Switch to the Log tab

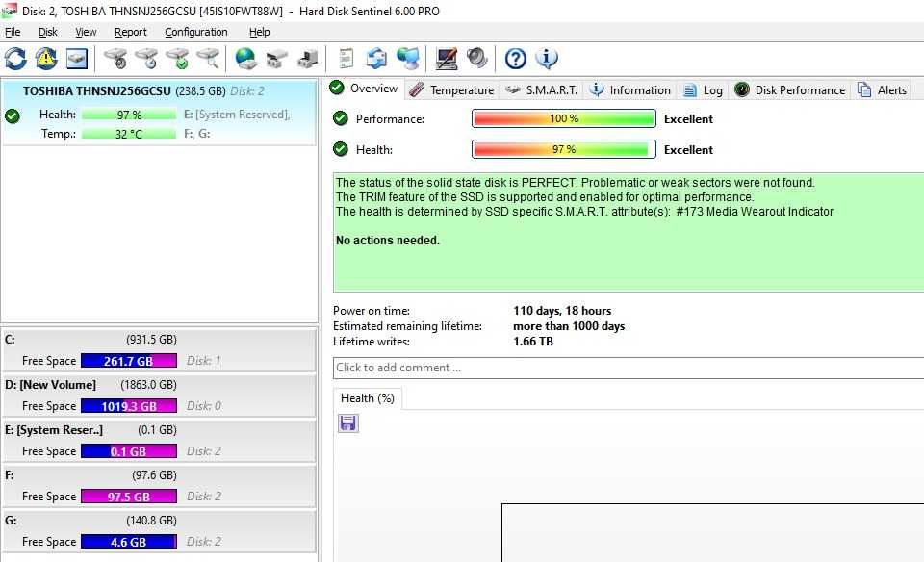703,89
